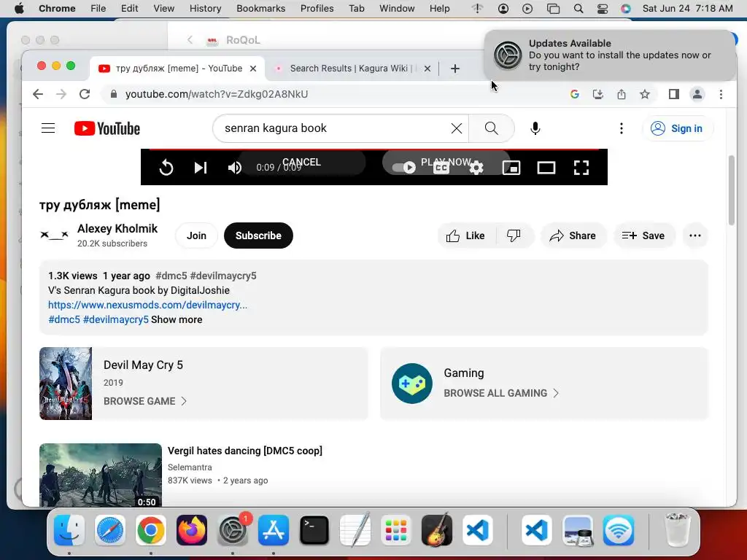Viewport: 747px width, 560px height.
Task: Switch to miniplayer mode
Action: (511, 168)
